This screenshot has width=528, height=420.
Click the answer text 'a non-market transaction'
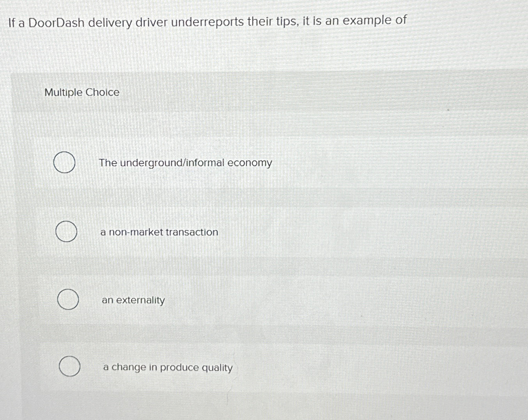(x=159, y=232)
